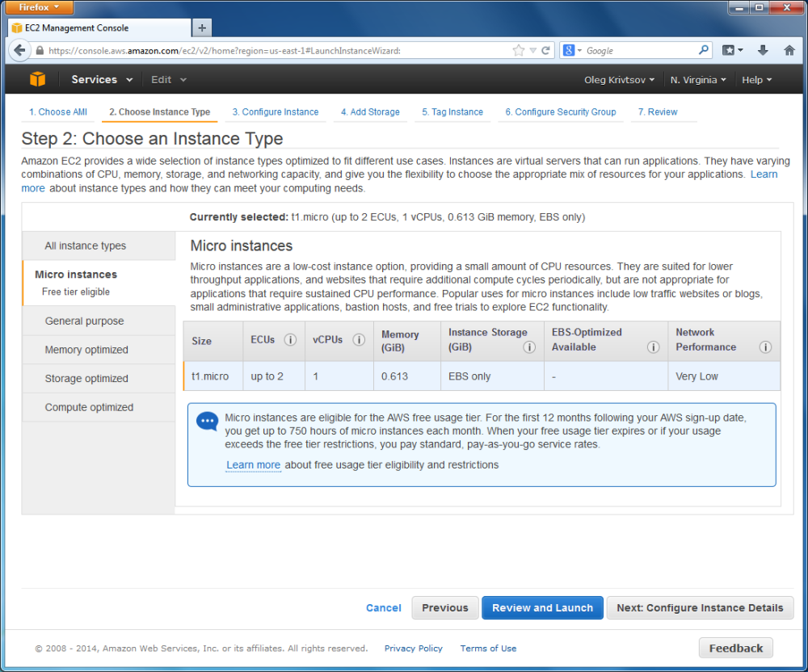Go to step 5. Tag Instance
The width and height of the screenshot is (808, 672).
[x=452, y=111]
